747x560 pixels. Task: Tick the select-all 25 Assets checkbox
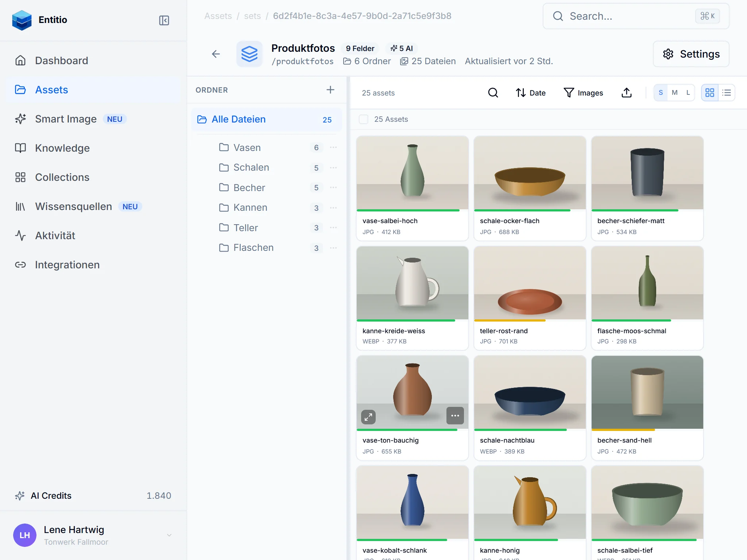(x=364, y=119)
